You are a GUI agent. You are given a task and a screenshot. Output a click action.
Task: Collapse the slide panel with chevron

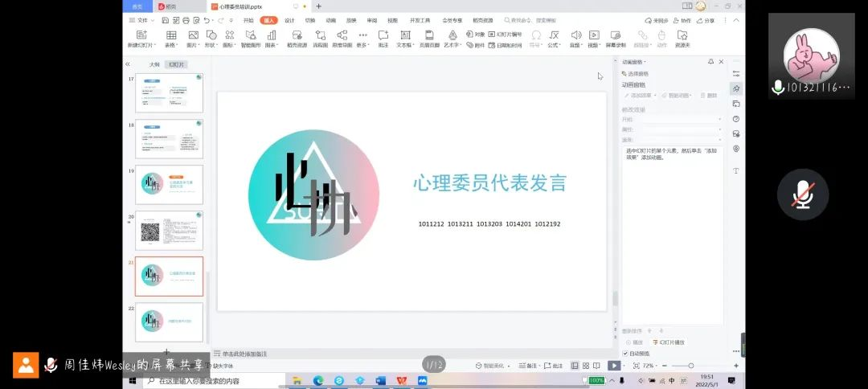[x=128, y=64]
